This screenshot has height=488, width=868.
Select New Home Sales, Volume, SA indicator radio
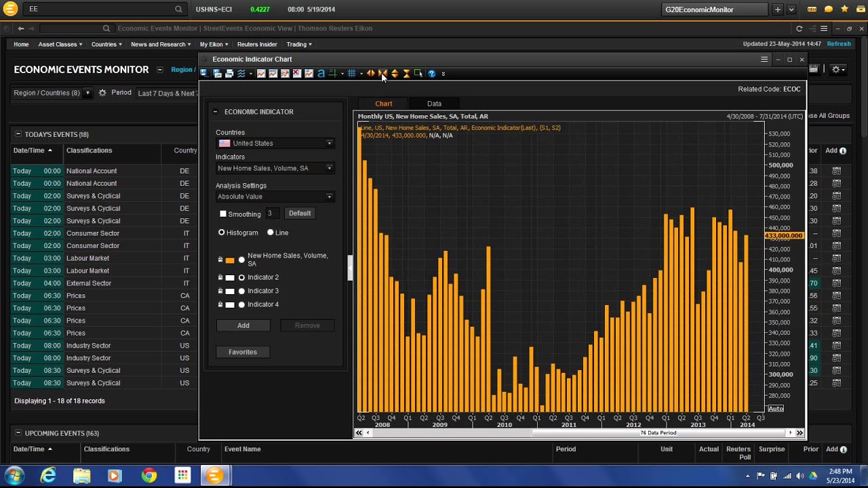[x=241, y=260]
